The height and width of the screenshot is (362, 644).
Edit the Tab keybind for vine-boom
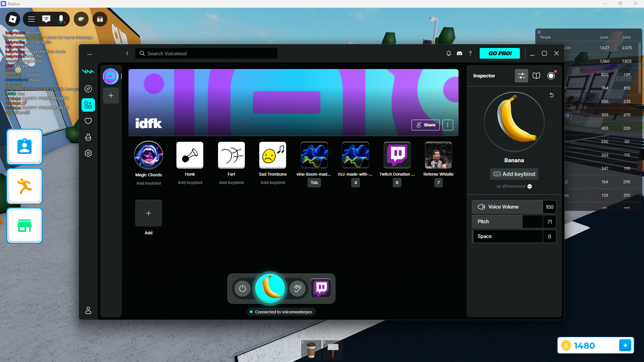pyautogui.click(x=314, y=183)
